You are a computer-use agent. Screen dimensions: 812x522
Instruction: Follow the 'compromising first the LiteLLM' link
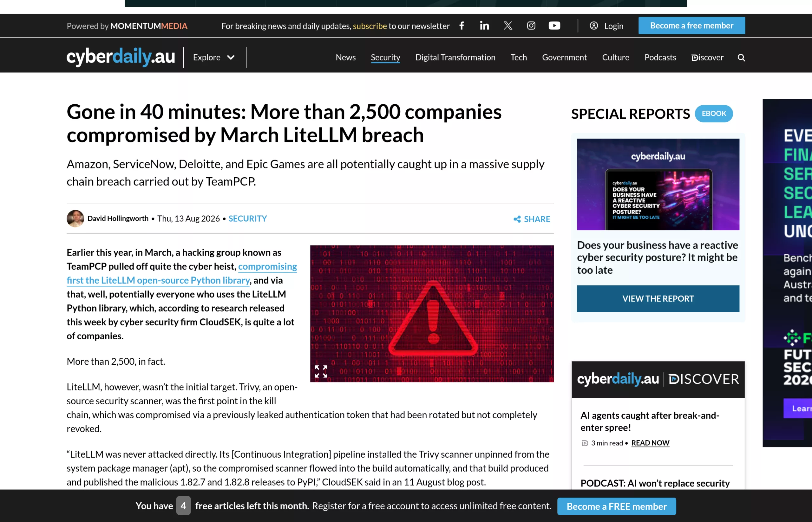click(x=182, y=274)
